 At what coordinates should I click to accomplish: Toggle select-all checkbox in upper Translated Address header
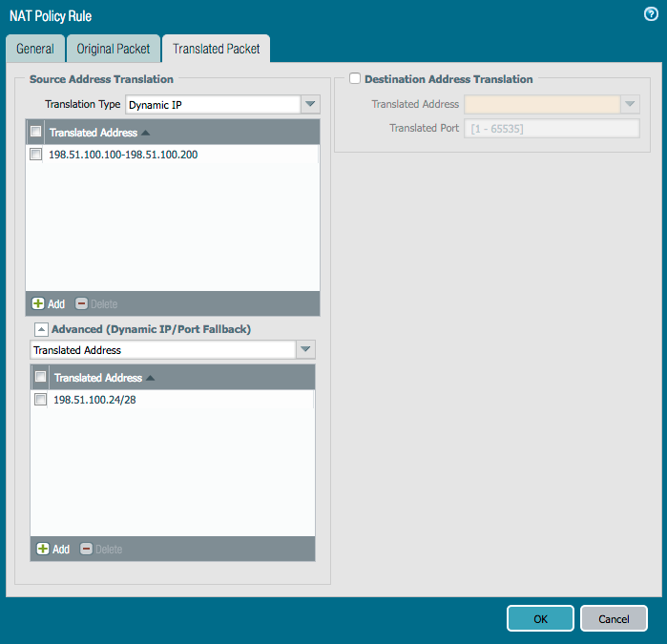pos(35,132)
